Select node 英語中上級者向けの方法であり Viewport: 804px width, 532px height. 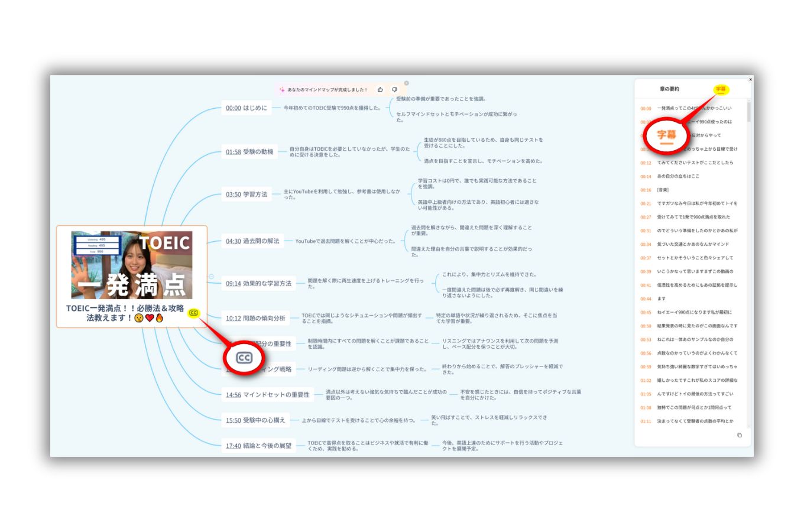click(x=478, y=205)
